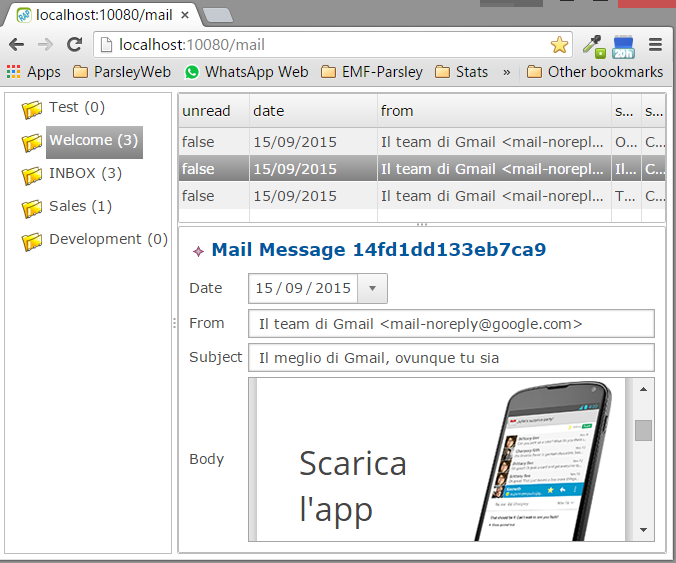Click the From input field
Image resolution: width=676 pixels, height=563 pixels.
tap(451, 324)
